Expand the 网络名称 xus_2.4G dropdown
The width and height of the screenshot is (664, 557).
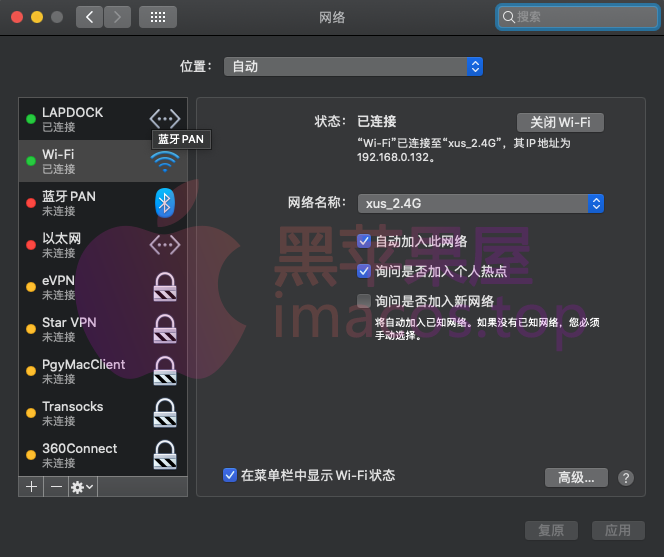(x=480, y=204)
